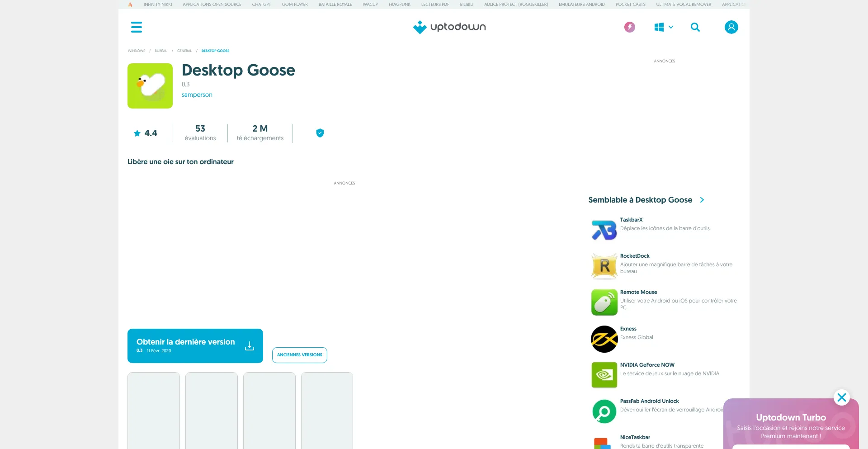
Task: Open the hamburger menu
Action: point(136,27)
